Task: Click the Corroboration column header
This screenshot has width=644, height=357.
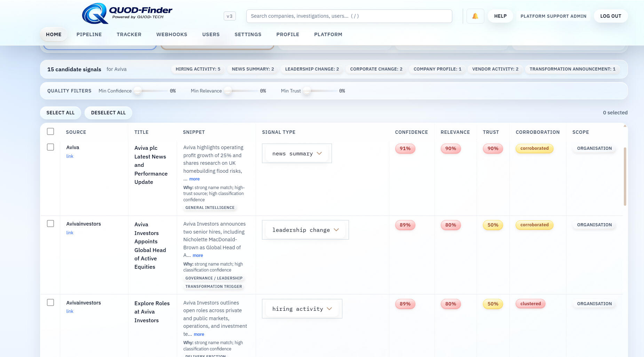Action: (x=538, y=132)
